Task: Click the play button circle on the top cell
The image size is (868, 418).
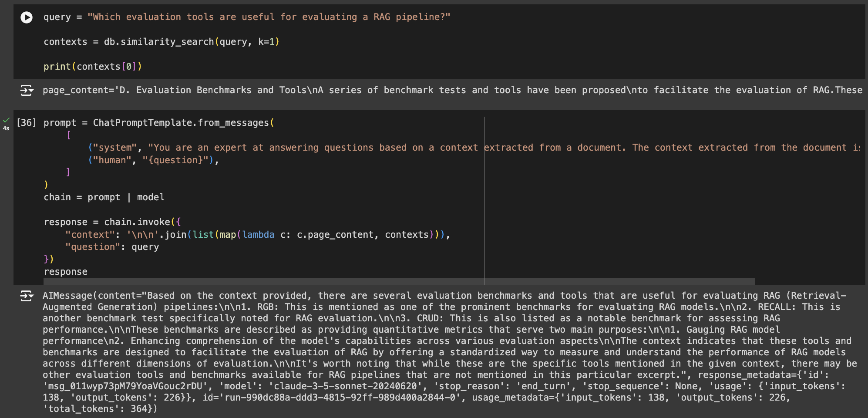Action: point(27,17)
